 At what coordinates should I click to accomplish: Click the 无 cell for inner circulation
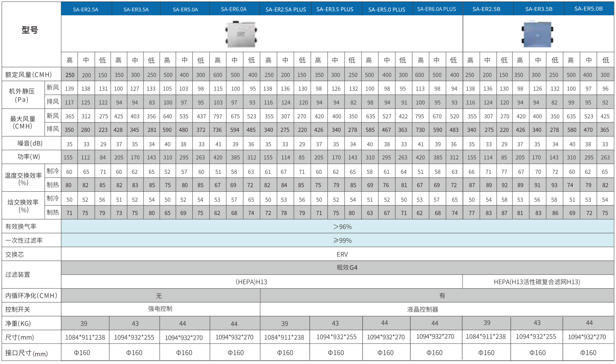(x=161, y=295)
